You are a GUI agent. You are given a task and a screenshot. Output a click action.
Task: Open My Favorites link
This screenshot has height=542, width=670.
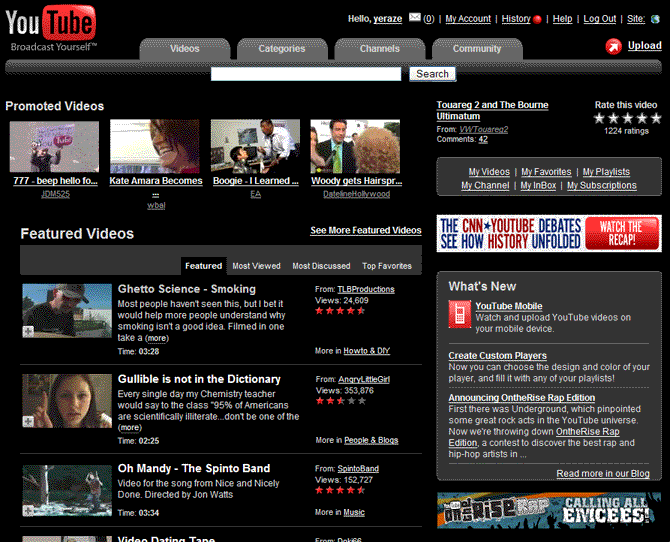click(546, 172)
